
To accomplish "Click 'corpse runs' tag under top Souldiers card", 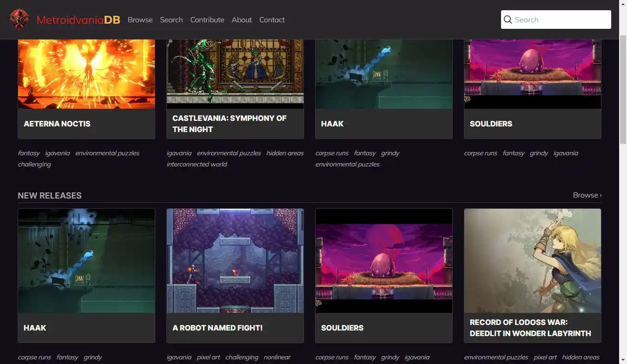I will [x=481, y=153].
